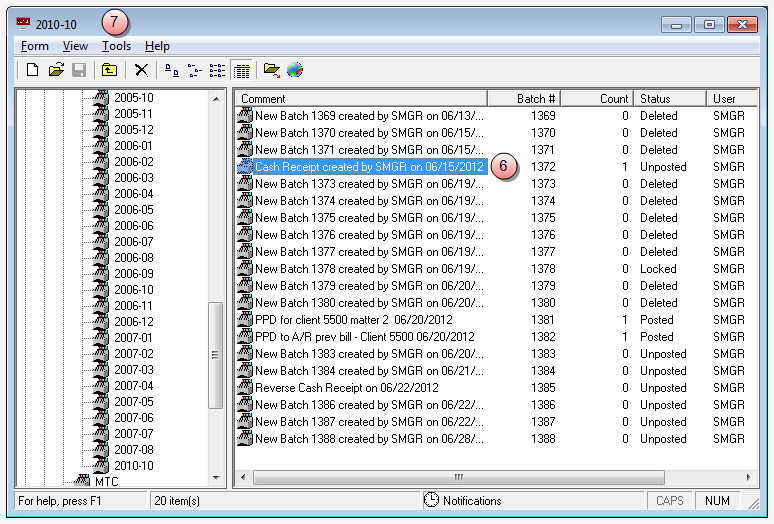The width and height of the screenshot is (774, 524).
Task: Click batch number cell '1387'
Action: coord(543,422)
